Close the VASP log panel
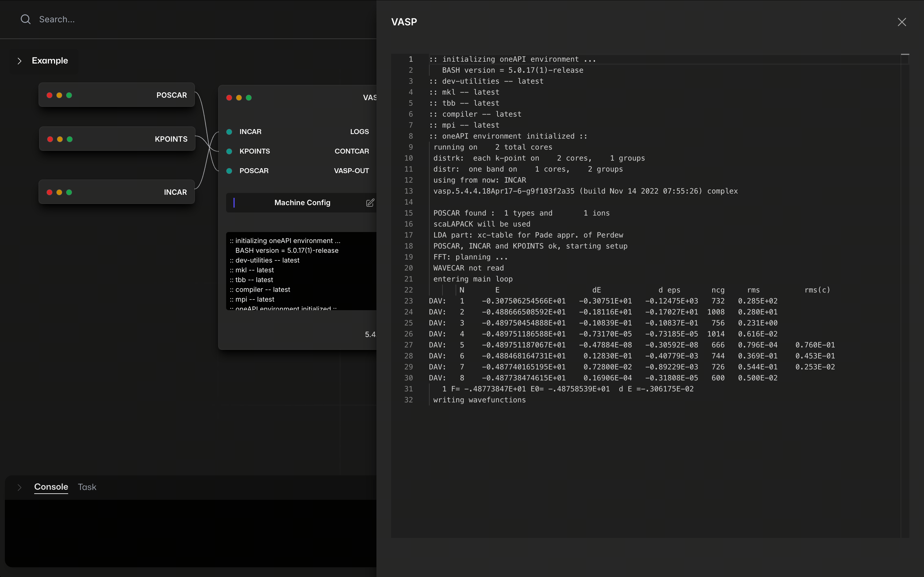 pos(901,22)
